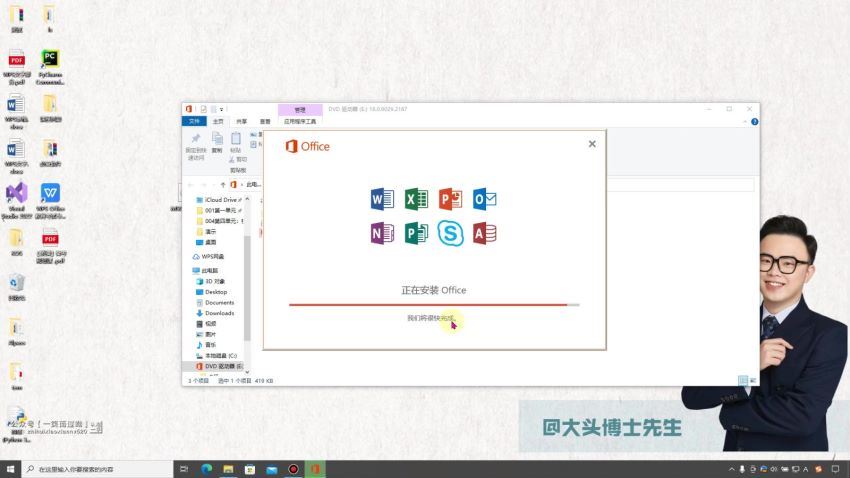Select WPS网盘 in navigation pane
The image size is (850, 478).
point(209,256)
